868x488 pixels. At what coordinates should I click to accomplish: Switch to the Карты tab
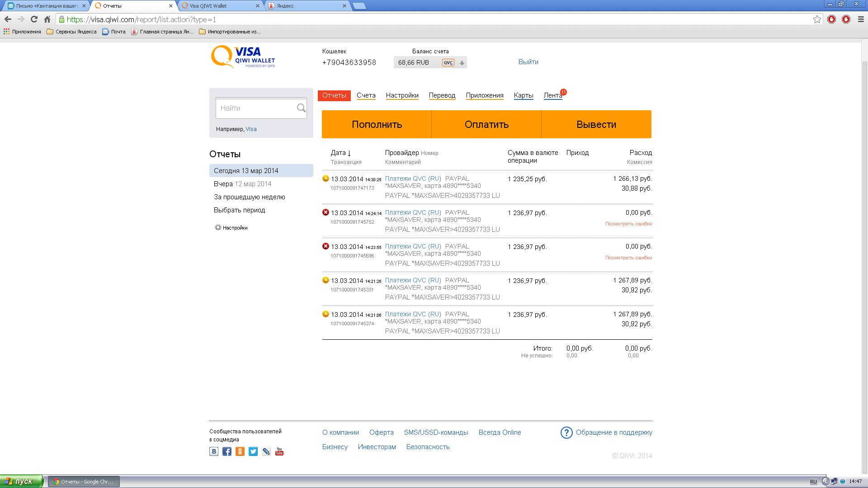[523, 95]
